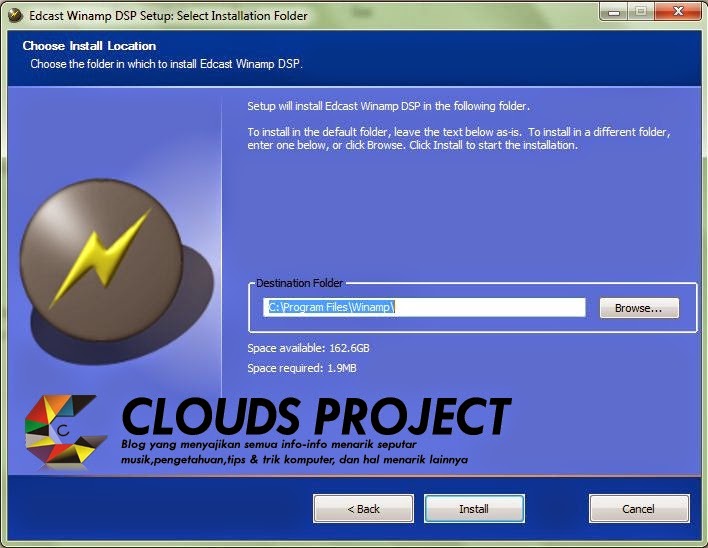Click the "Choose Install Location" heading
The width and height of the screenshot is (708, 548).
tap(89, 46)
